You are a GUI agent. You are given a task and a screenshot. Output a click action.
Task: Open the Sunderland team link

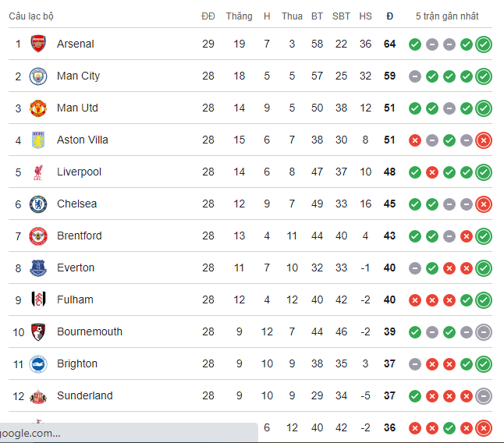tap(84, 396)
